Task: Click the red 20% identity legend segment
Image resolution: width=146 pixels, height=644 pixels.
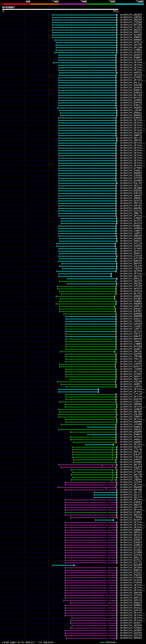Action: pyautogui.click(x=16, y=4)
